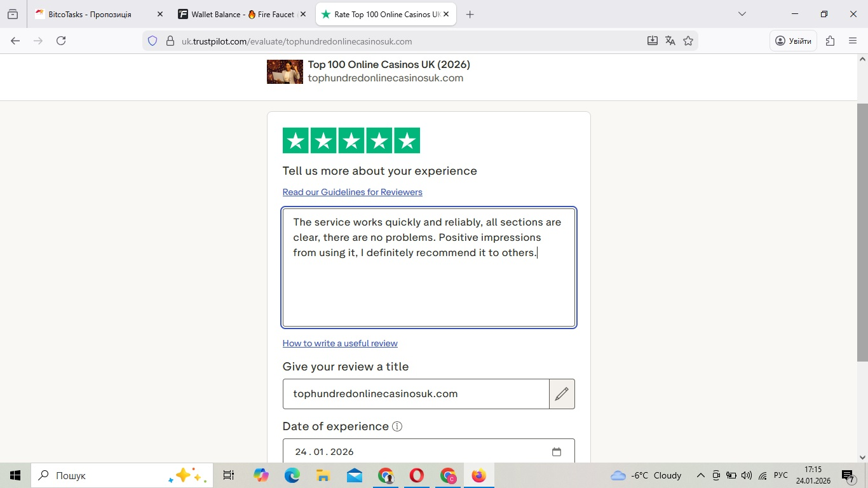
Task: Click the browser forward arrow
Action: 38,41
